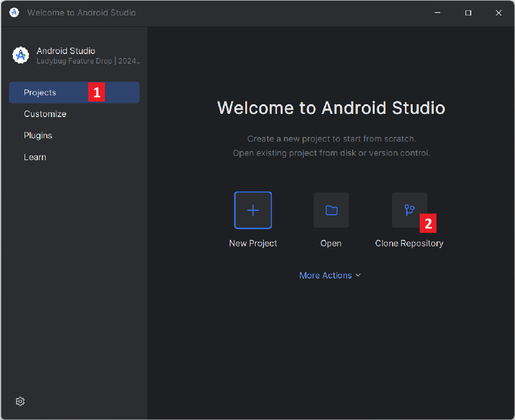Viewport: 515px width, 420px height.
Task: Open settings via the gear icon
Action: pyautogui.click(x=20, y=401)
